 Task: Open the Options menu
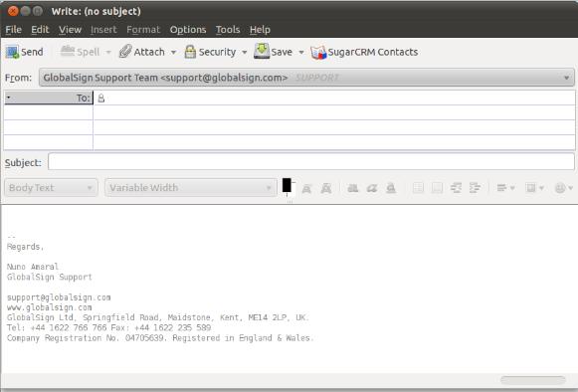pyautogui.click(x=188, y=30)
